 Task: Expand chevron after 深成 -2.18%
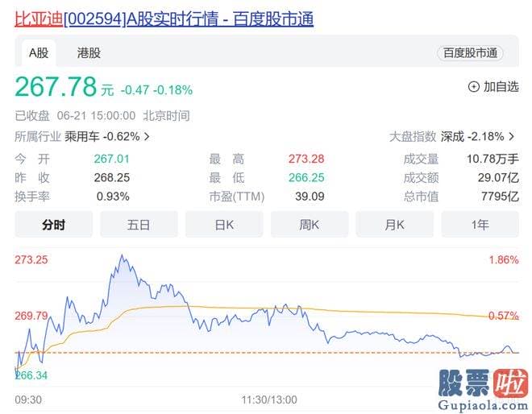click(x=511, y=137)
